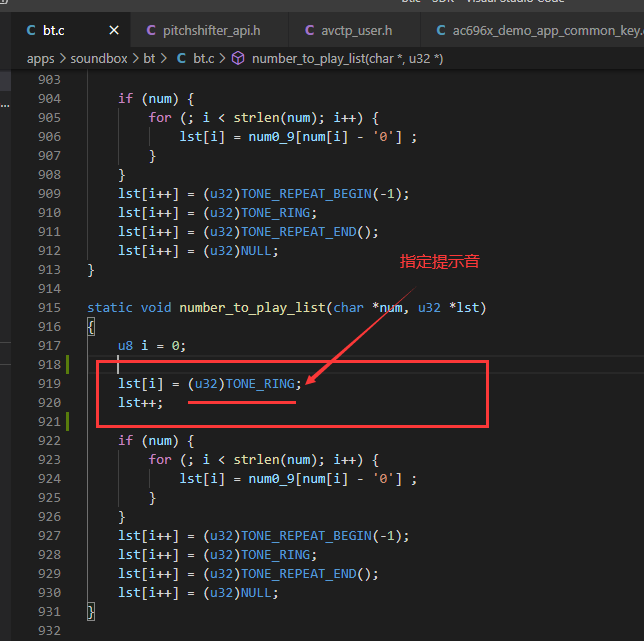
Task: Open the ac696x_demo_app_common_key tab
Action: pos(533,30)
